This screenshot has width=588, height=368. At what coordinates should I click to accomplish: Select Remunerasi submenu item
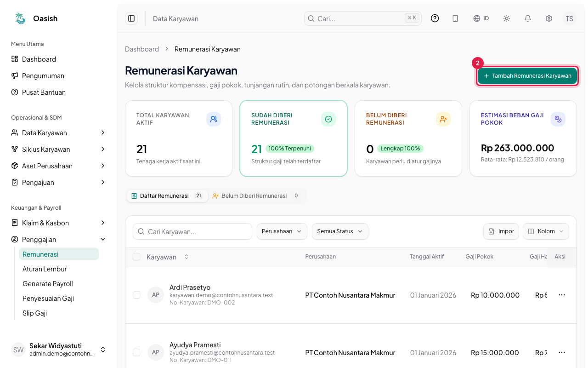click(x=59, y=254)
